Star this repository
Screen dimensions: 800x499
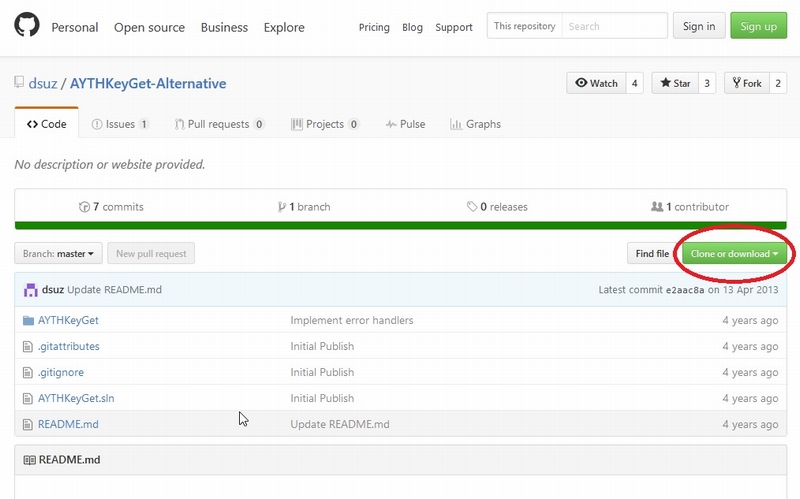tap(674, 83)
